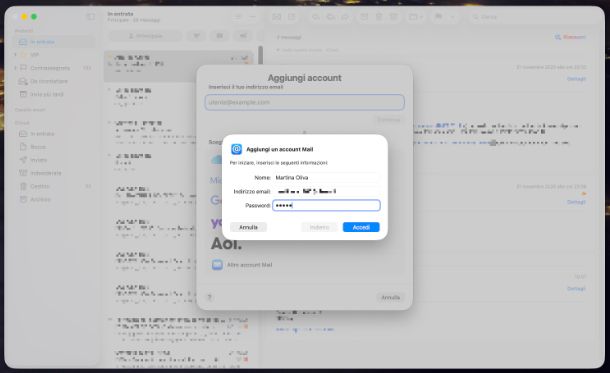Choose the Aol. account provider
610x373 pixels.
point(226,244)
